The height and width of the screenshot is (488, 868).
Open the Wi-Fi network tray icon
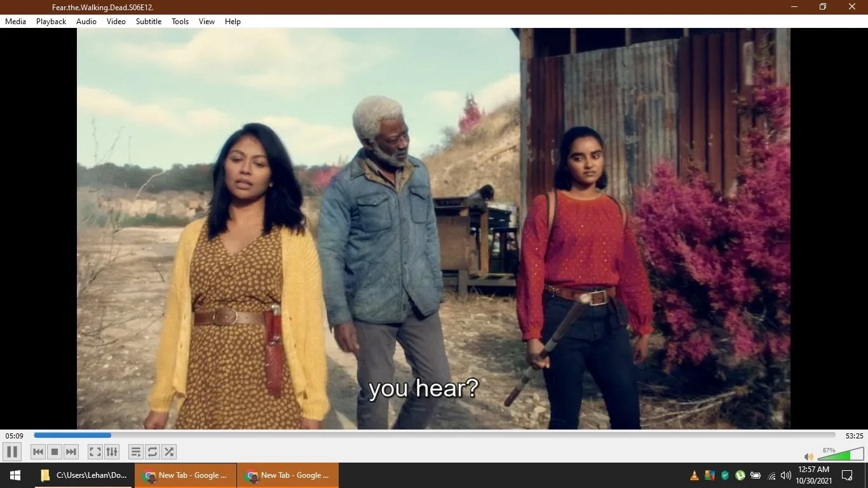click(771, 475)
